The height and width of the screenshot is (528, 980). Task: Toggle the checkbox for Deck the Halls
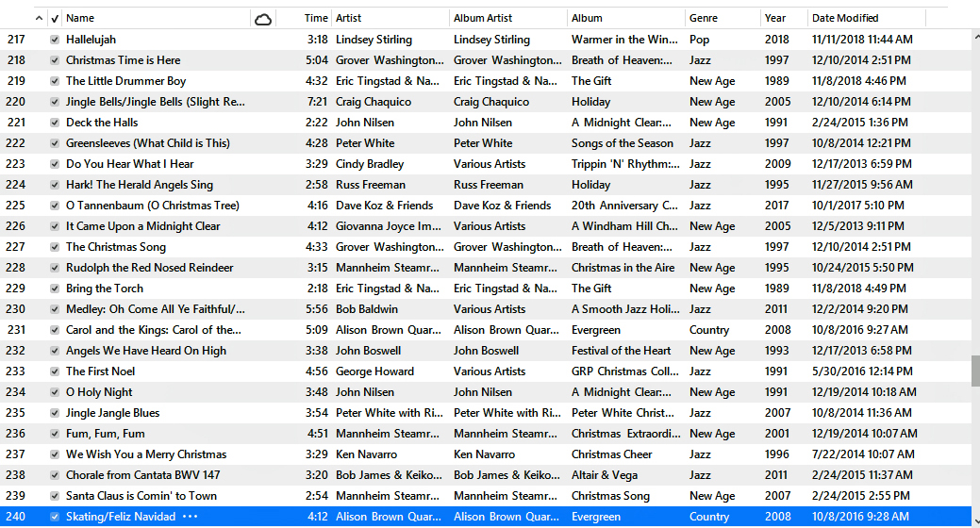(x=55, y=123)
